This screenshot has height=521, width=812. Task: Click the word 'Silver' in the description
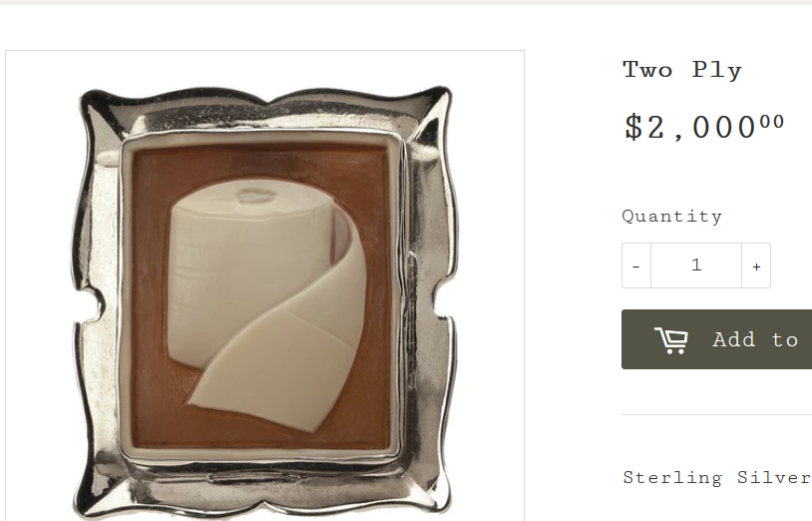coord(775,477)
